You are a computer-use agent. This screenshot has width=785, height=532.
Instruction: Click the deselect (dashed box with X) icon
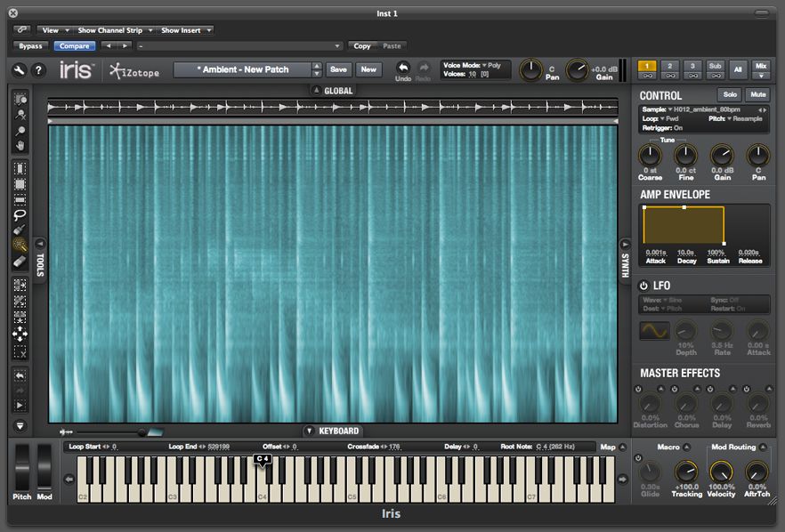tap(20, 351)
